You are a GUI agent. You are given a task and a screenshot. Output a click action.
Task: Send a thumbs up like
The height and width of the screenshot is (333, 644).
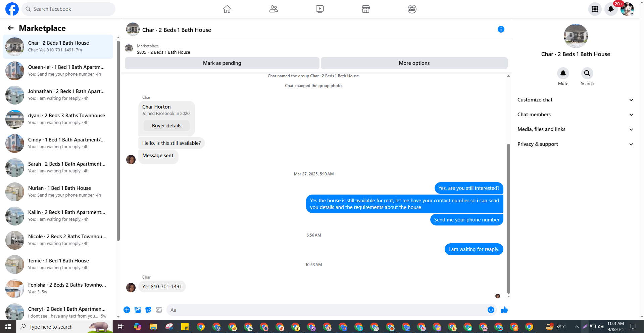(504, 310)
